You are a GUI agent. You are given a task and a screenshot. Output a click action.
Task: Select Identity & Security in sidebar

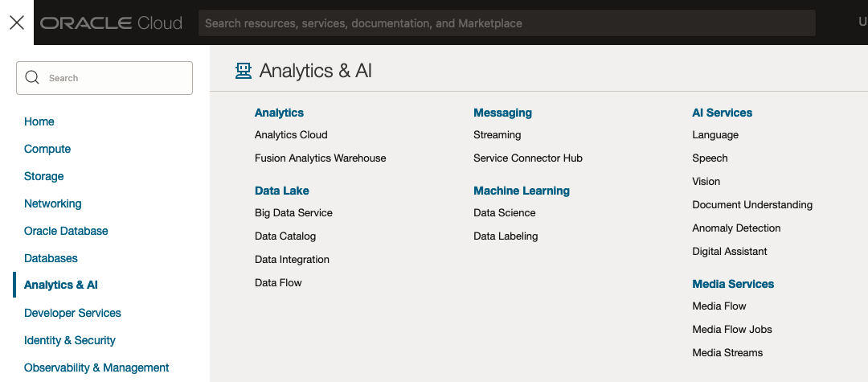[x=70, y=340]
